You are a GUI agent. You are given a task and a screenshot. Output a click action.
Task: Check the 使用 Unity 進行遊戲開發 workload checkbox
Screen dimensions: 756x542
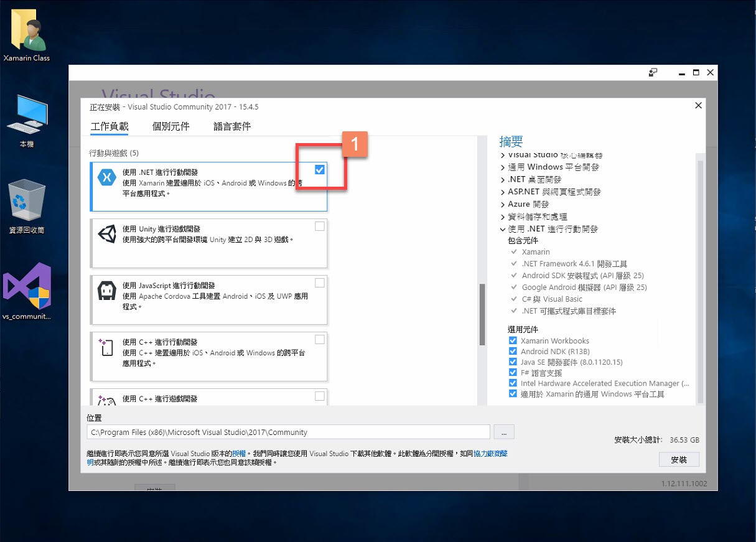tap(320, 227)
